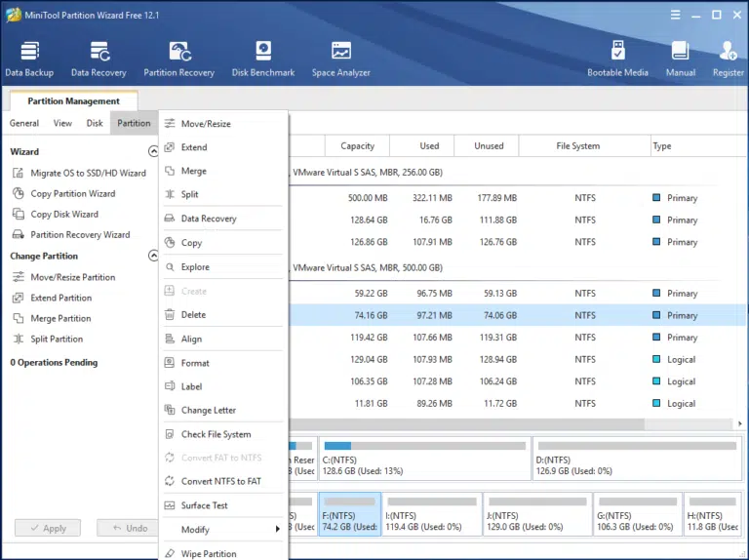Launch Data Recovery from toolbar
This screenshot has width=749, height=560.
pyautogui.click(x=99, y=60)
